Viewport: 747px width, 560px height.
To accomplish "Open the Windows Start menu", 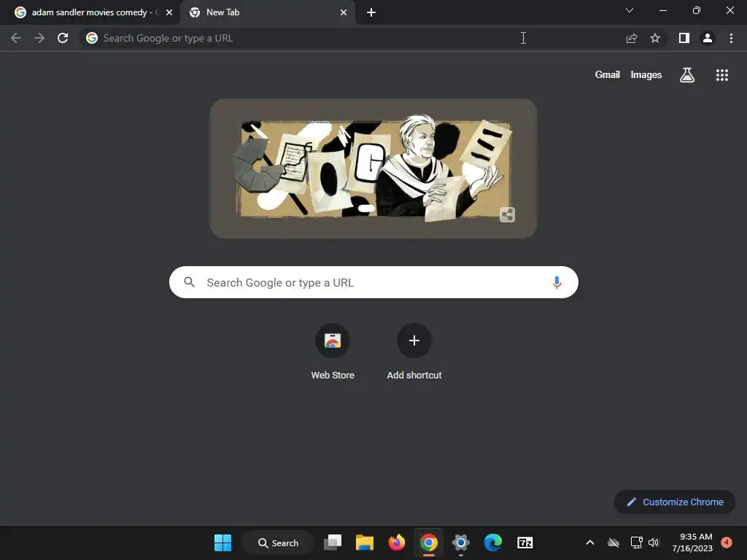I will pos(222,542).
